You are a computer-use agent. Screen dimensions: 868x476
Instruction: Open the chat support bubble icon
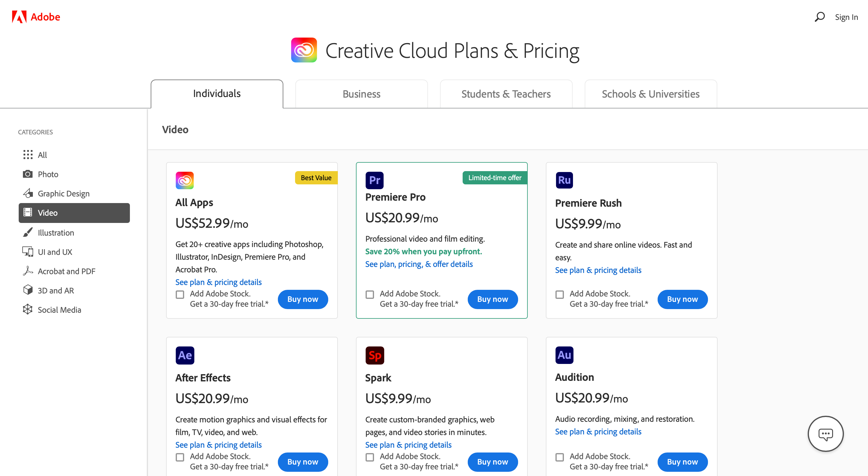point(825,434)
